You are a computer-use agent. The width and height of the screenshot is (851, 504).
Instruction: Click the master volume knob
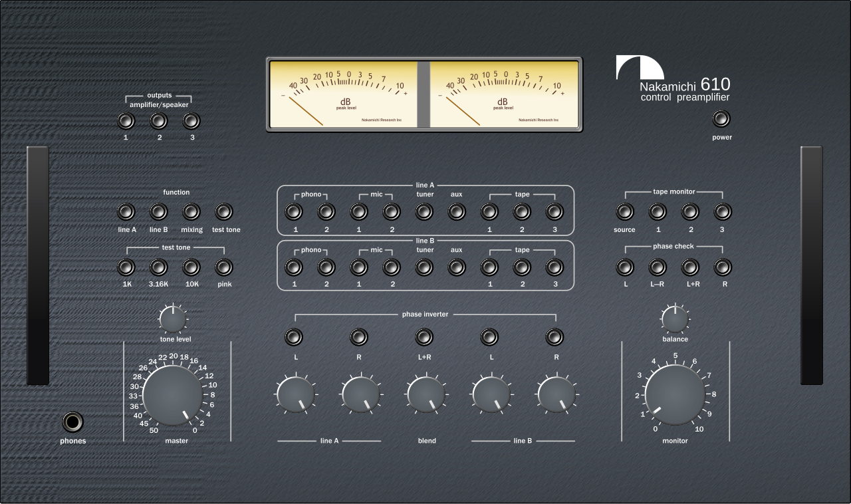(174, 395)
